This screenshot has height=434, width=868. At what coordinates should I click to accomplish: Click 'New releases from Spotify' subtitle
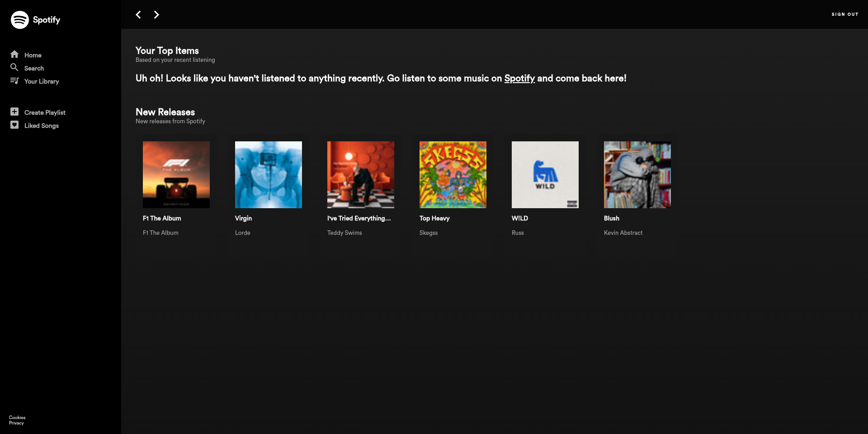pyautogui.click(x=170, y=121)
